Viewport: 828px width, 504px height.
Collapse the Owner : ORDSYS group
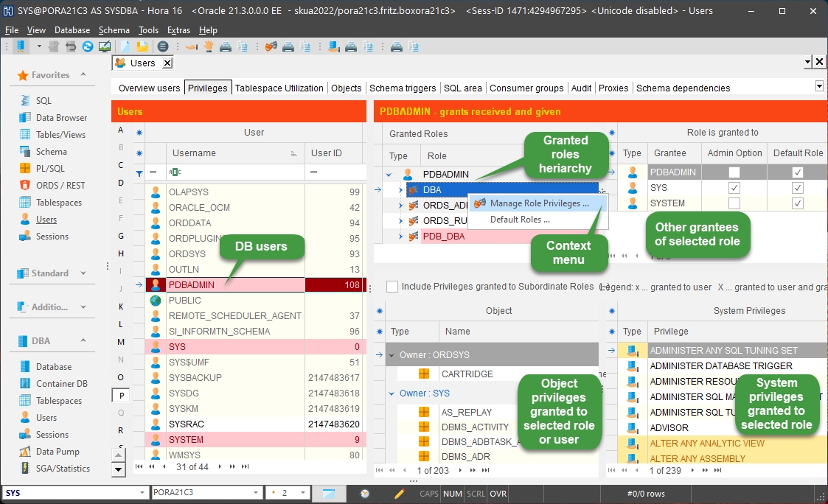click(392, 355)
